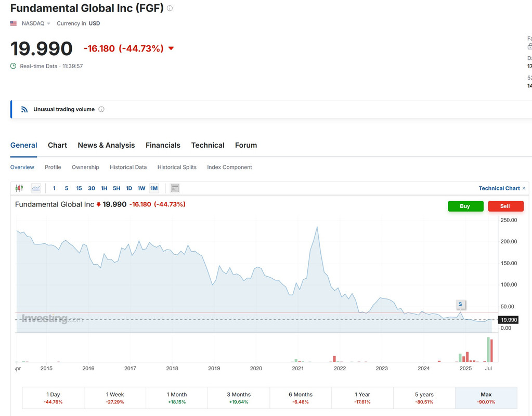Switch to the General tab
The height and width of the screenshot is (416, 532).
pyautogui.click(x=23, y=145)
